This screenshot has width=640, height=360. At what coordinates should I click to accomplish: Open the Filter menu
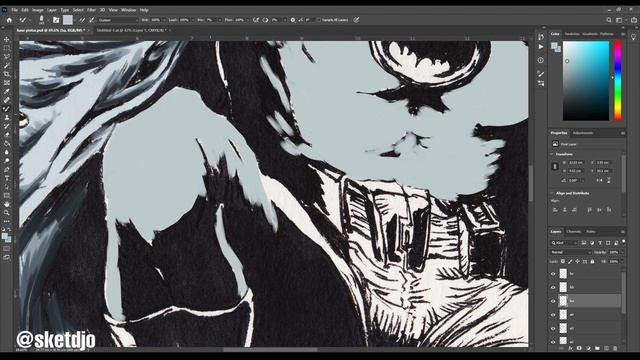click(91, 10)
